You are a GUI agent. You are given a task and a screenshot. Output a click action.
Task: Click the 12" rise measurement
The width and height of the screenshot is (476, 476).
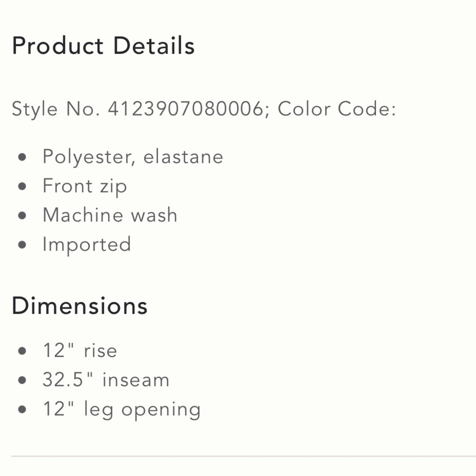coord(79,351)
